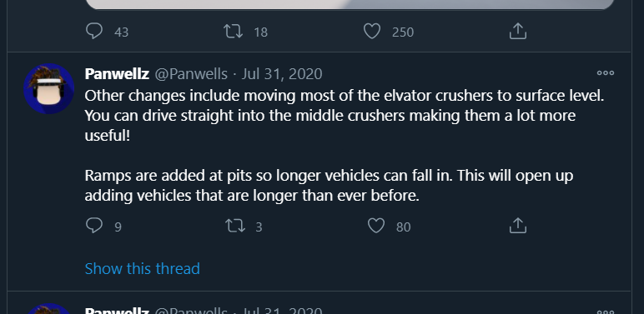
Task: Open Panwellz avatar beside elevator crushers tweet
Action: (x=49, y=88)
